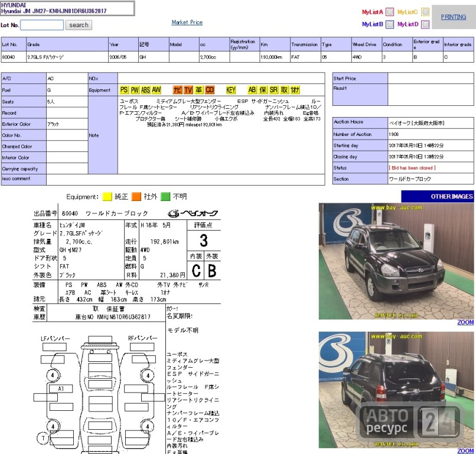
Task: Click ZOOM under the rear car photo
Action: (465, 451)
